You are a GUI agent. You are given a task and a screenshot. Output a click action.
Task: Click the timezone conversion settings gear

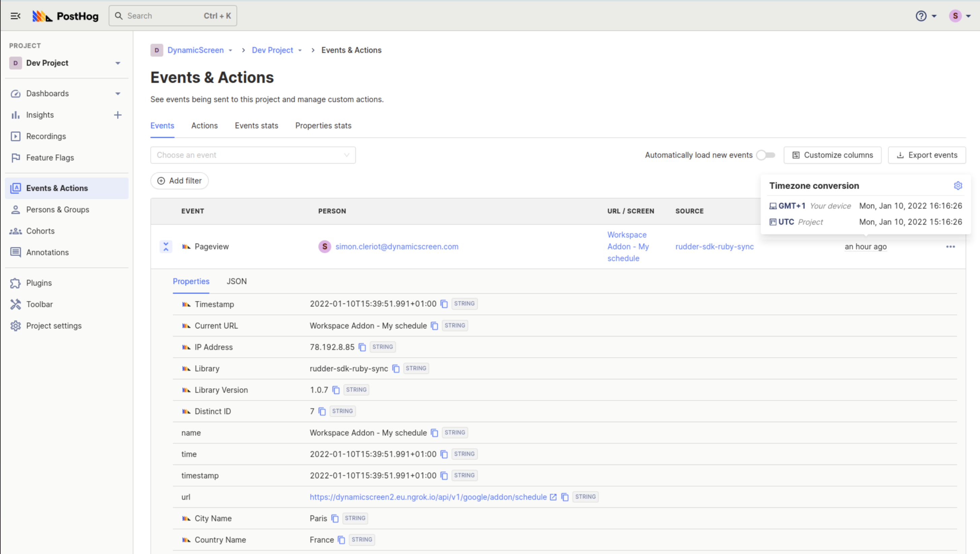coord(958,185)
